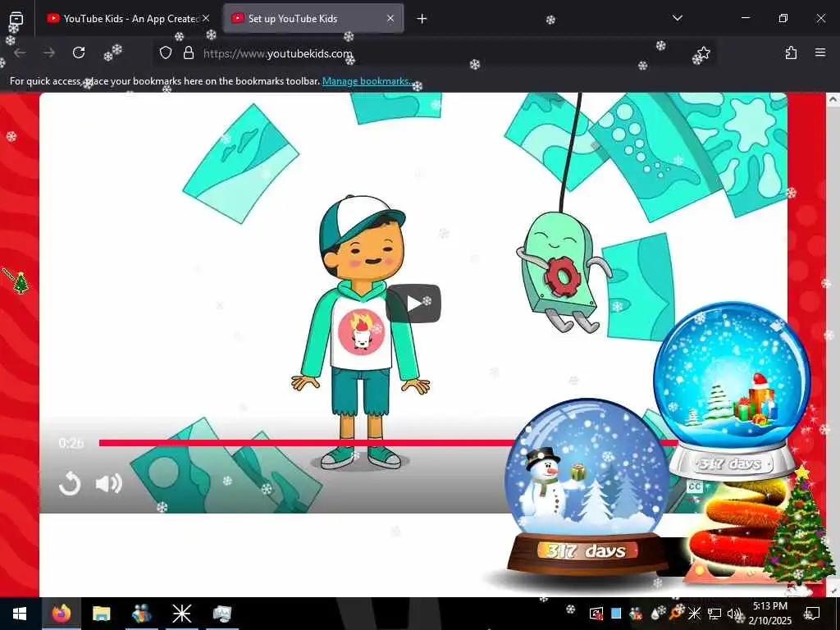840x630 pixels.
Task: Click the gift-box snow globe widget
Action: point(732,390)
